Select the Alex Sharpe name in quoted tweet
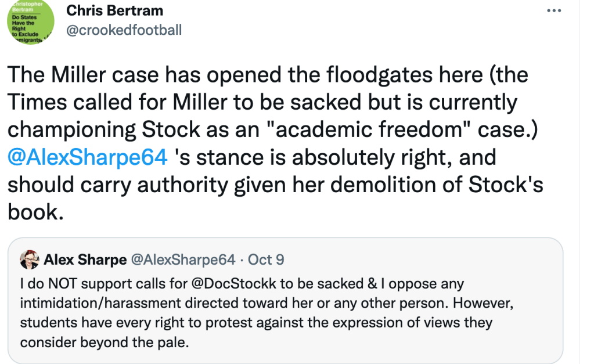The width and height of the screenshot is (594, 364). click(x=85, y=260)
